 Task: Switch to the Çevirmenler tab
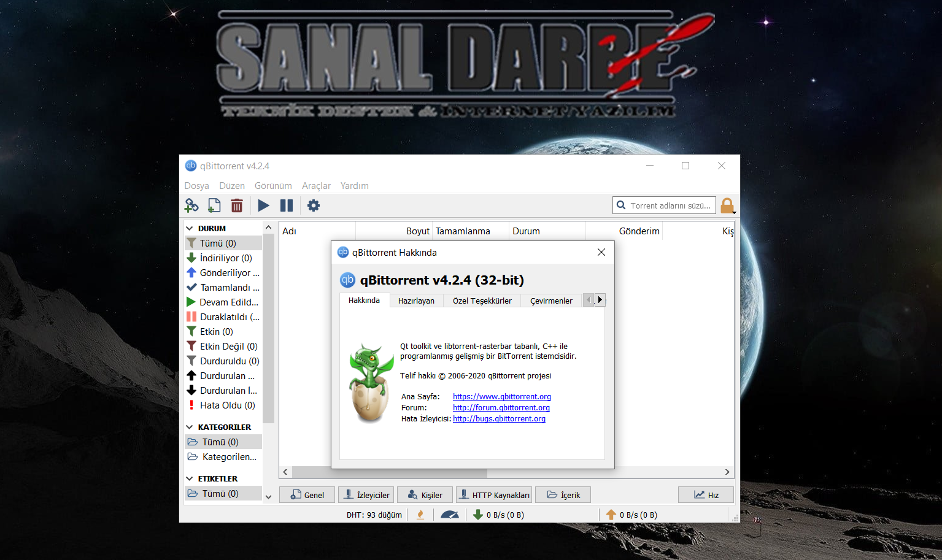551,301
